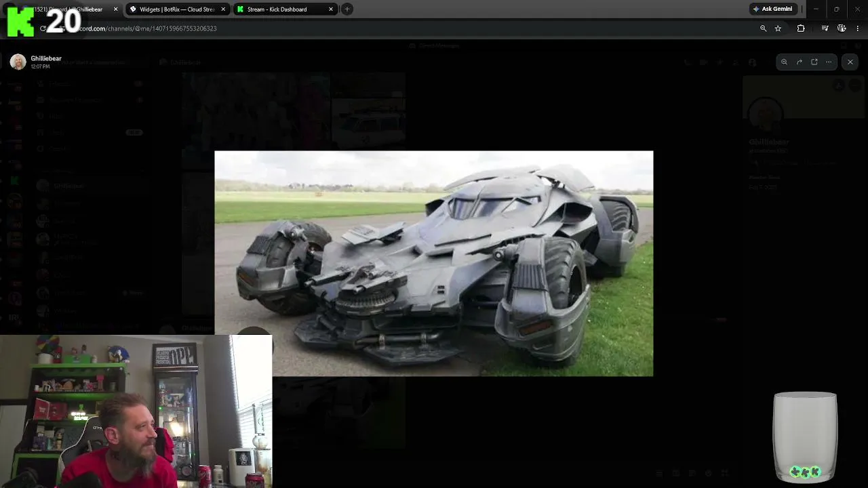Open the browser extensions puzzle icon

[801, 28]
